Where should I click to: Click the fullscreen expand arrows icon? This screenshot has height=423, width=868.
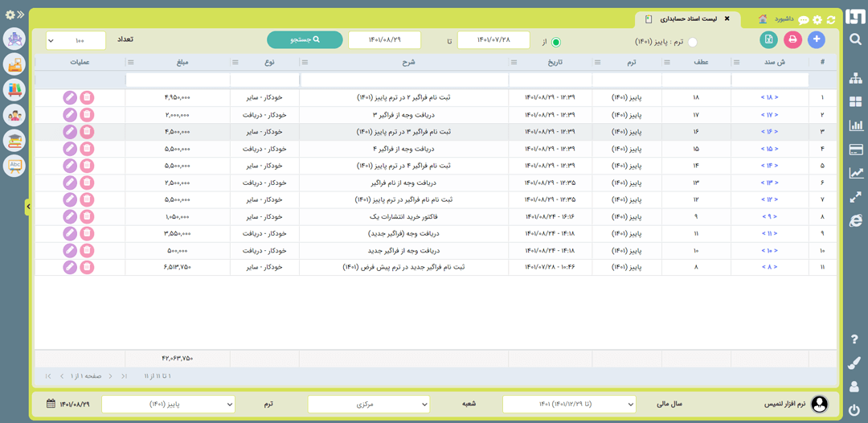pyautogui.click(x=856, y=197)
